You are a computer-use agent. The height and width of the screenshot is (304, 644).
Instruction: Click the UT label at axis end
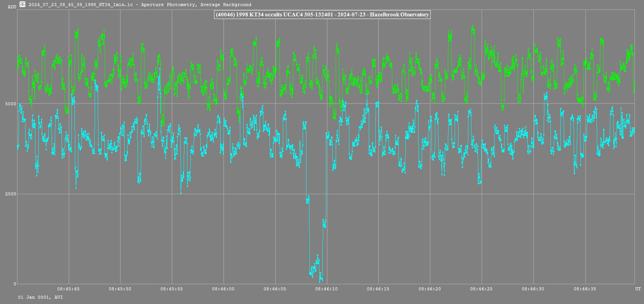[x=638, y=289]
